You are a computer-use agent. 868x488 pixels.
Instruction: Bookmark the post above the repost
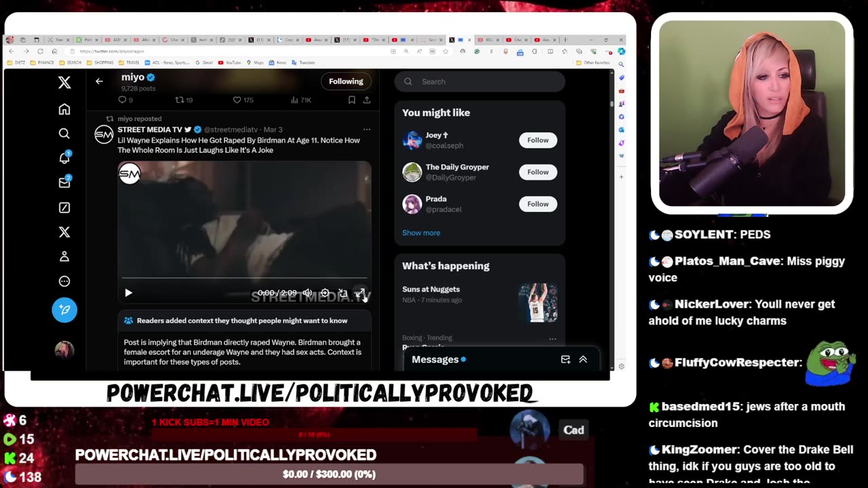(351, 100)
